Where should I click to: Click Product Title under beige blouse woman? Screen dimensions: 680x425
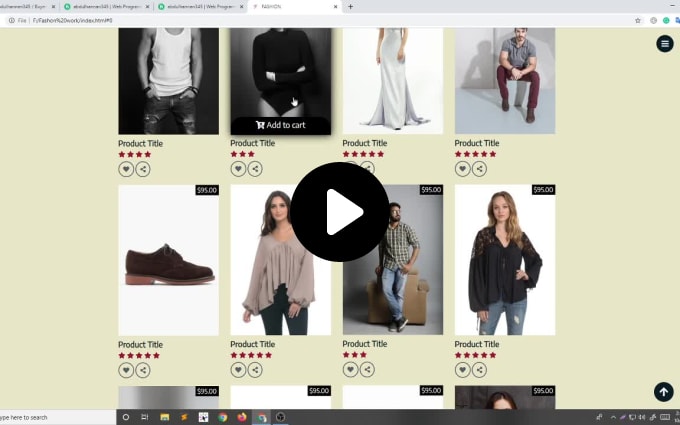click(252, 344)
